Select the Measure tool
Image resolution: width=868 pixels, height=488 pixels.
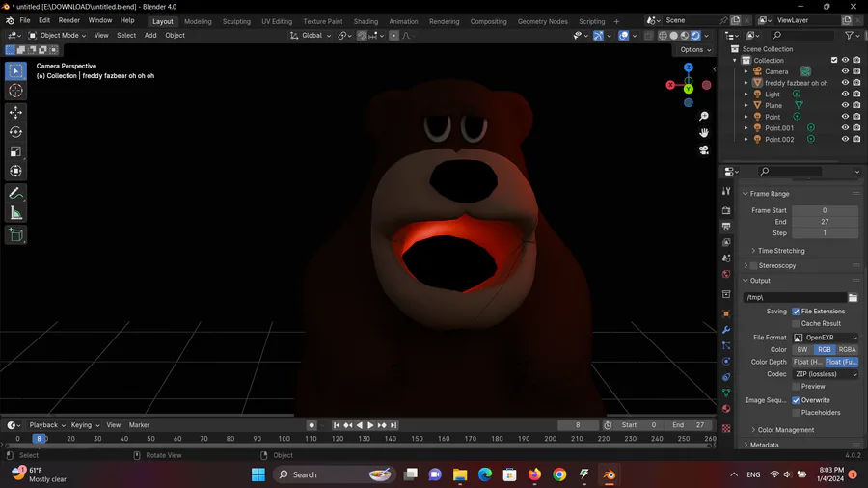15,213
